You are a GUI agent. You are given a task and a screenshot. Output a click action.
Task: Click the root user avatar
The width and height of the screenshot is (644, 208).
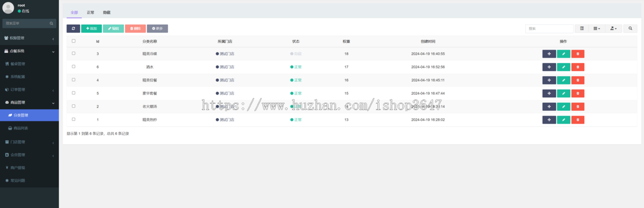click(x=8, y=8)
